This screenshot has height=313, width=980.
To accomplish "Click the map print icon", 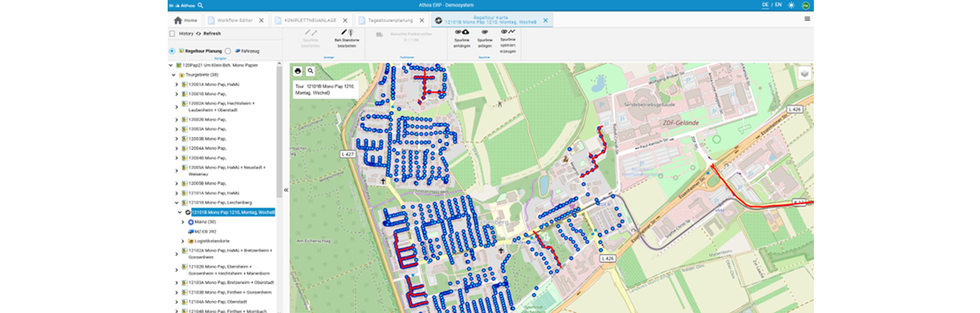I will (x=298, y=71).
